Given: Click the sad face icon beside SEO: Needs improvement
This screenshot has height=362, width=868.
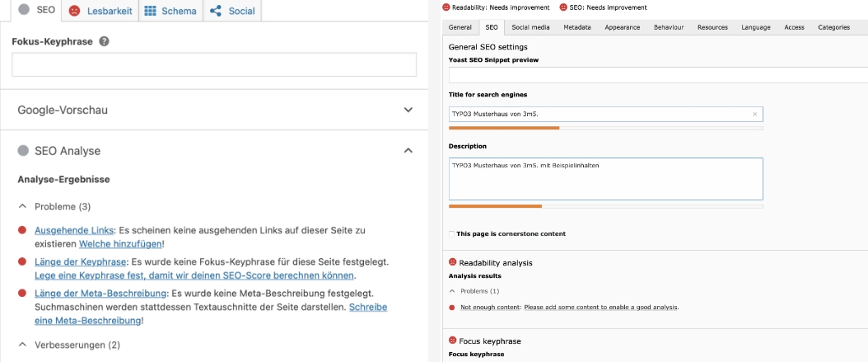Looking at the screenshot, I should (563, 7).
